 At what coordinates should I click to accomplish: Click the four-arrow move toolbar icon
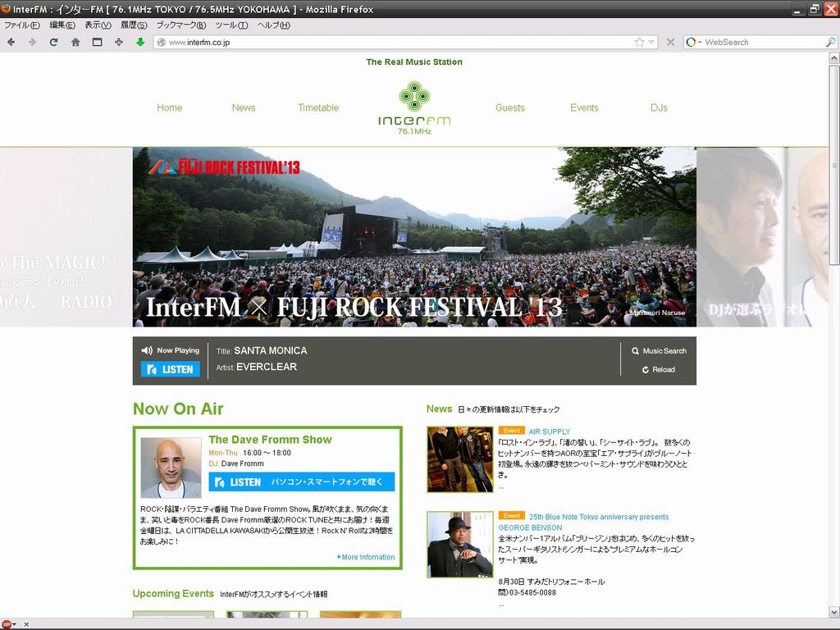pyautogui.click(x=118, y=42)
